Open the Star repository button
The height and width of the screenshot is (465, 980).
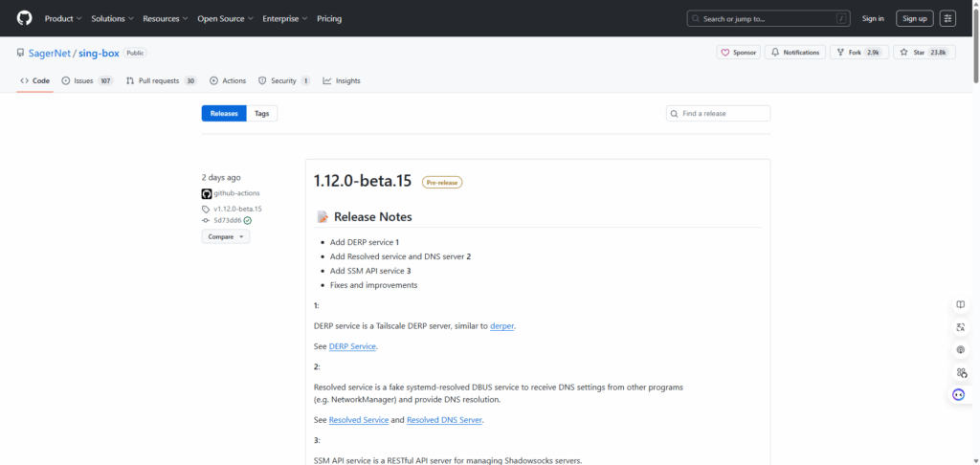pos(924,53)
